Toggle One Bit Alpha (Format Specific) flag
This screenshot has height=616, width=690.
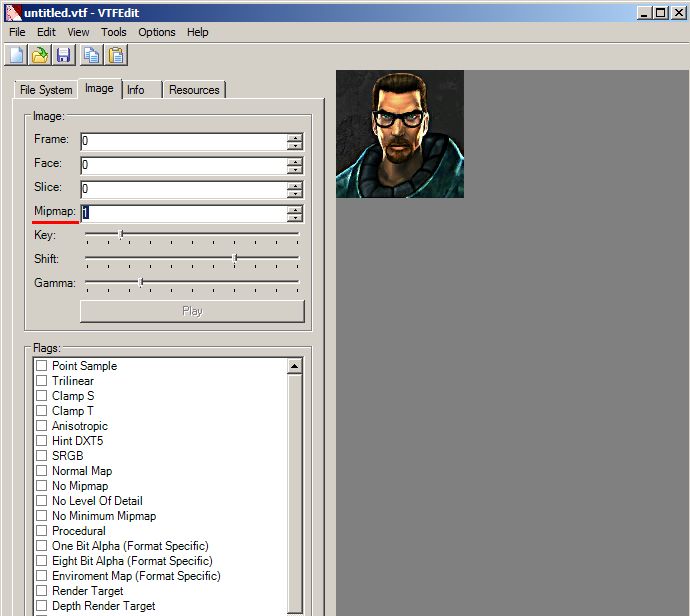click(41, 546)
